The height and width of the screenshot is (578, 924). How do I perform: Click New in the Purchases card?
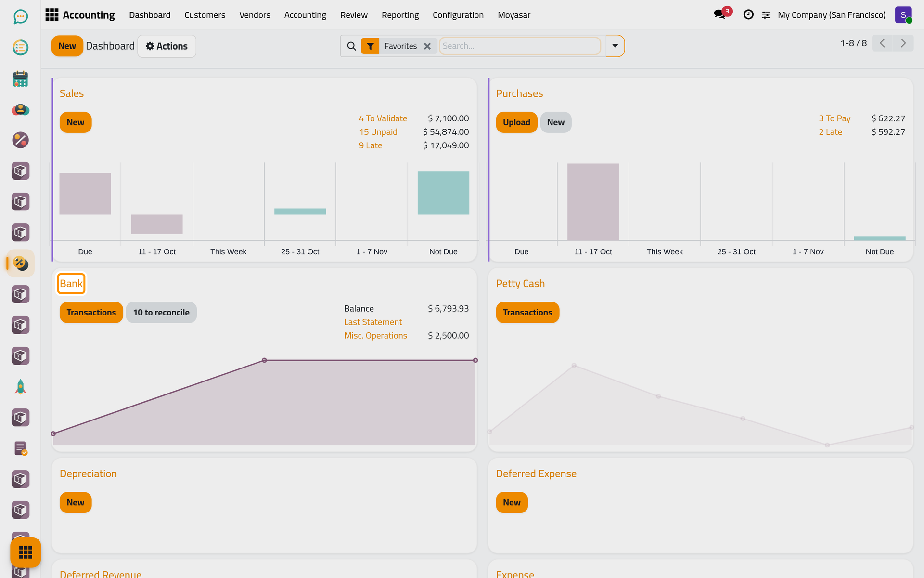pyautogui.click(x=556, y=122)
